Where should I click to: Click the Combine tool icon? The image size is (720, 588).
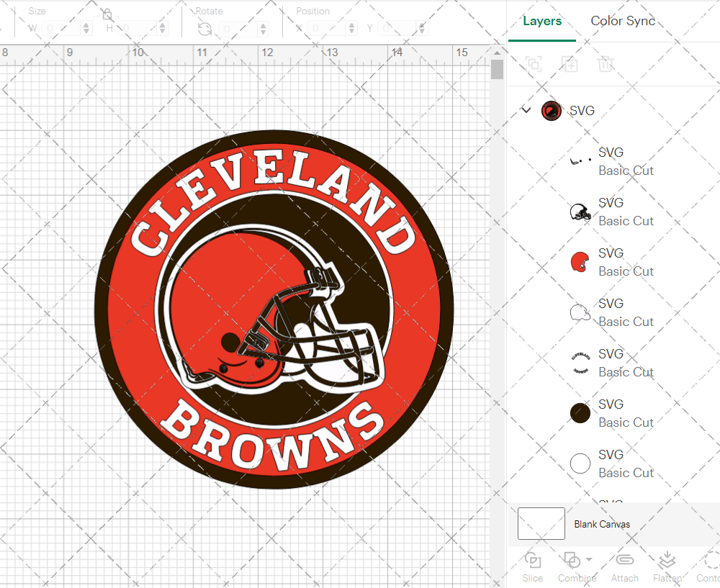pos(572,561)
